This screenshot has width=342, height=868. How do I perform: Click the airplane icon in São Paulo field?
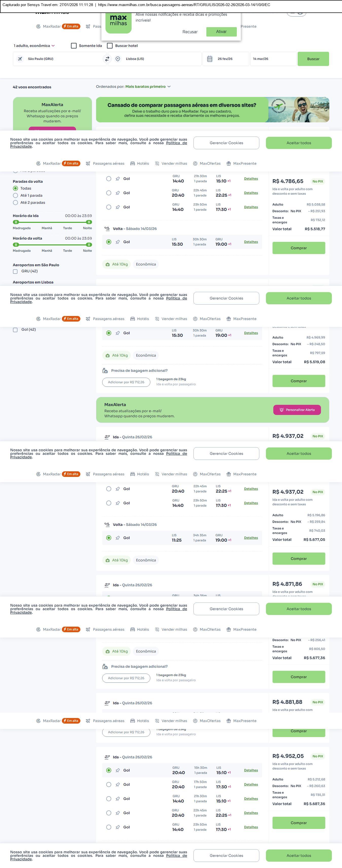click(x=20, y=59)
